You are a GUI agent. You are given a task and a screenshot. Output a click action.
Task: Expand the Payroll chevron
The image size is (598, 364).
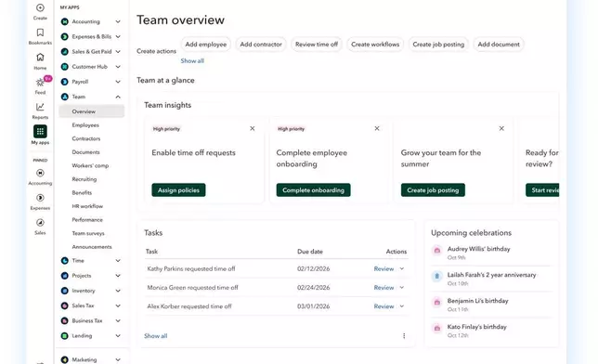click(x=118, y=82)
